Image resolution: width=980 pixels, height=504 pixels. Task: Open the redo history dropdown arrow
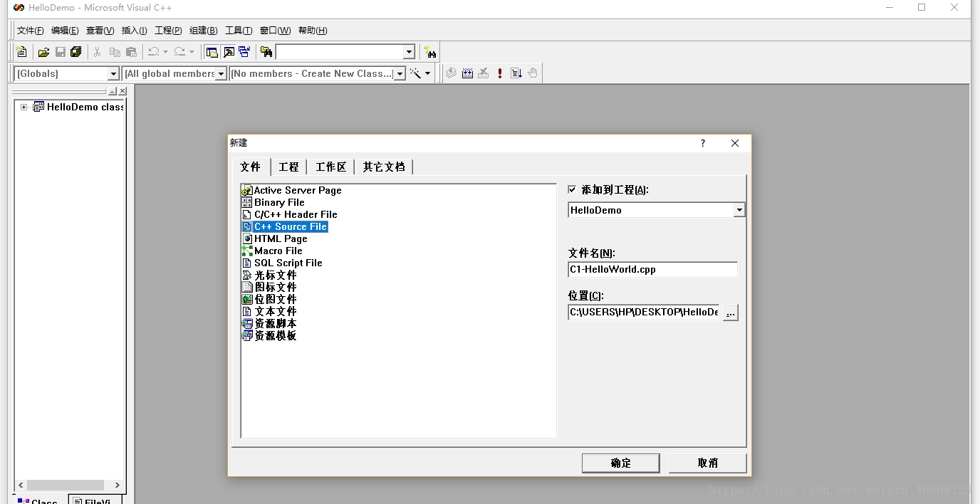(x=192, y=52)
